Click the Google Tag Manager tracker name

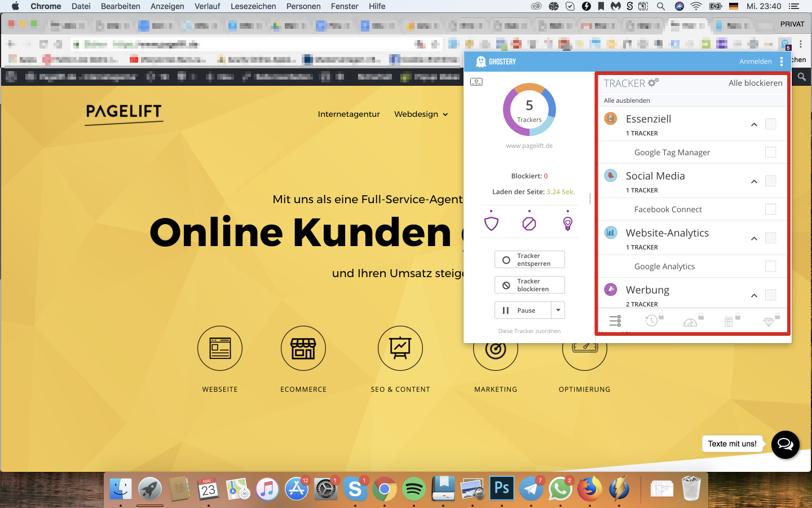(672, 152)
